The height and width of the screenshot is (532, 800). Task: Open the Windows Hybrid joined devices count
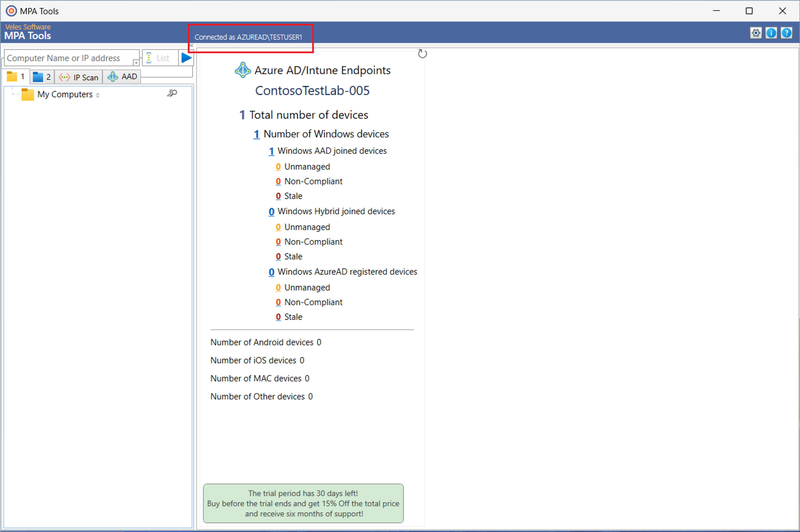point(271,212)
